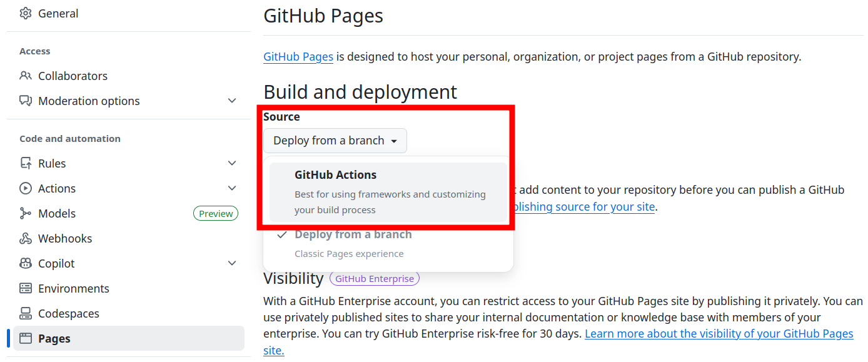Viewport: 868px width, 362px height.
Task: Click the Copilot icon in sidebar
Action: (x=26, y=263)
